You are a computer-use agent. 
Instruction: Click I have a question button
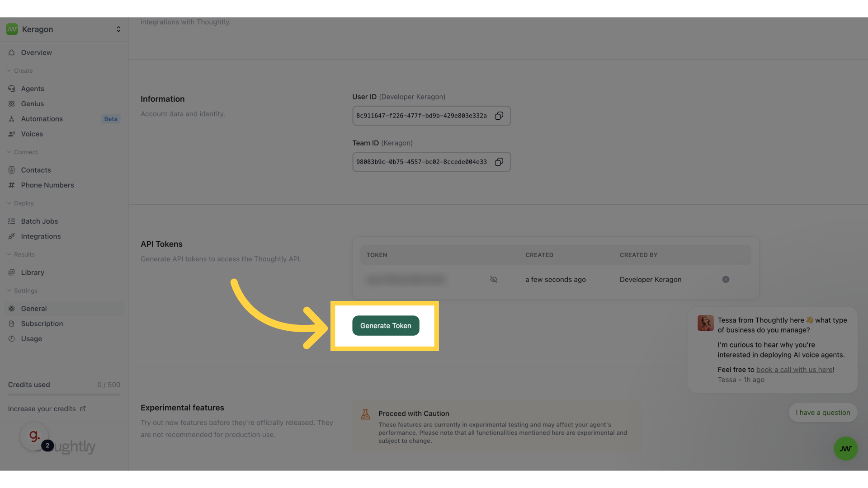pos(823,413)
